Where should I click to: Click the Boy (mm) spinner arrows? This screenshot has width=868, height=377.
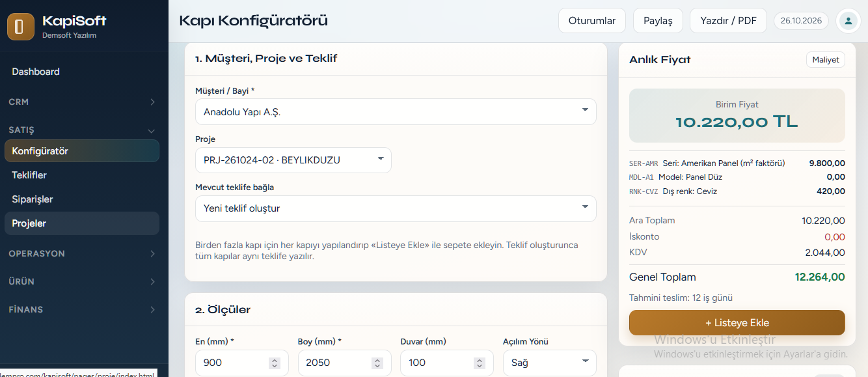click(377, 363)
